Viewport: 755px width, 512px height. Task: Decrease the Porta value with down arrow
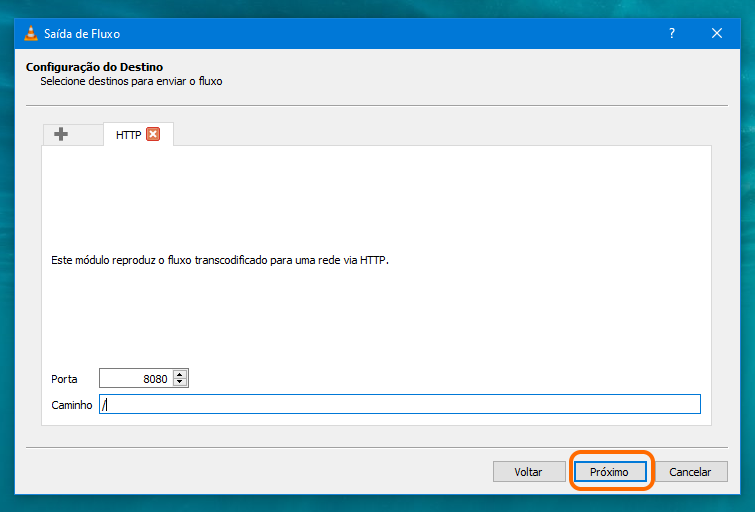click(180, 382)
